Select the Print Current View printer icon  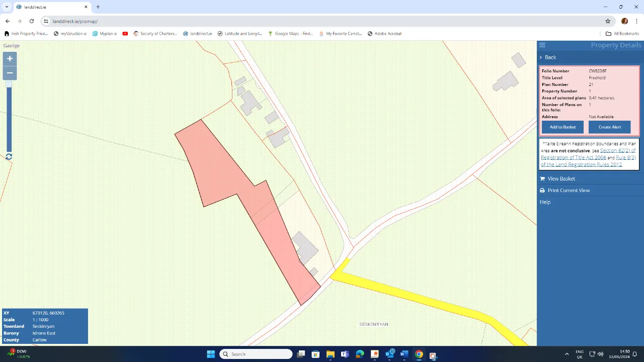coord(542,190)
